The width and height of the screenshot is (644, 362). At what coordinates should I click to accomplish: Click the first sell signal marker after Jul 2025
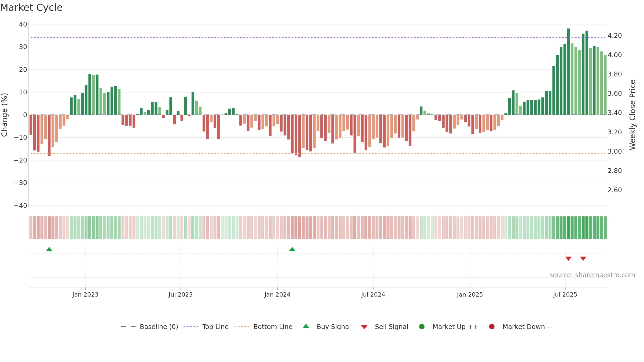568,258
